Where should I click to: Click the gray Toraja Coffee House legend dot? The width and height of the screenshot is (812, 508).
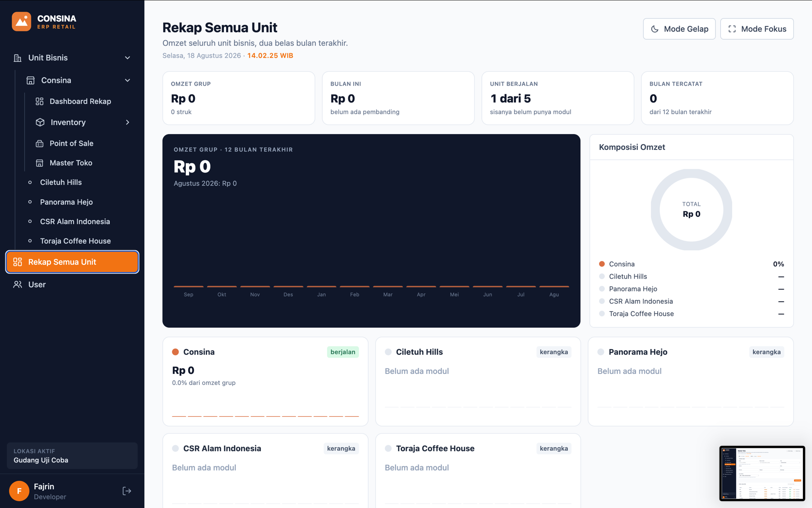pyautogui.click(x=602, y=314)
